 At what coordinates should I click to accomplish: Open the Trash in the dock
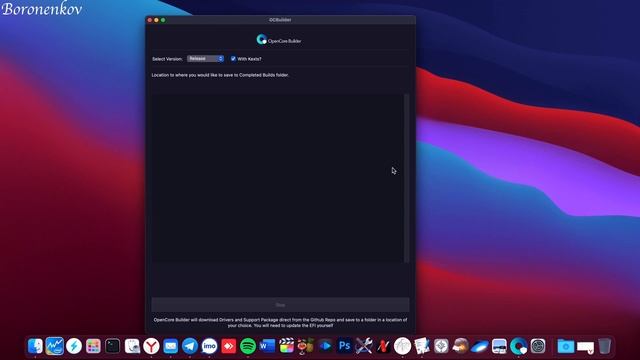coord(604,346)
